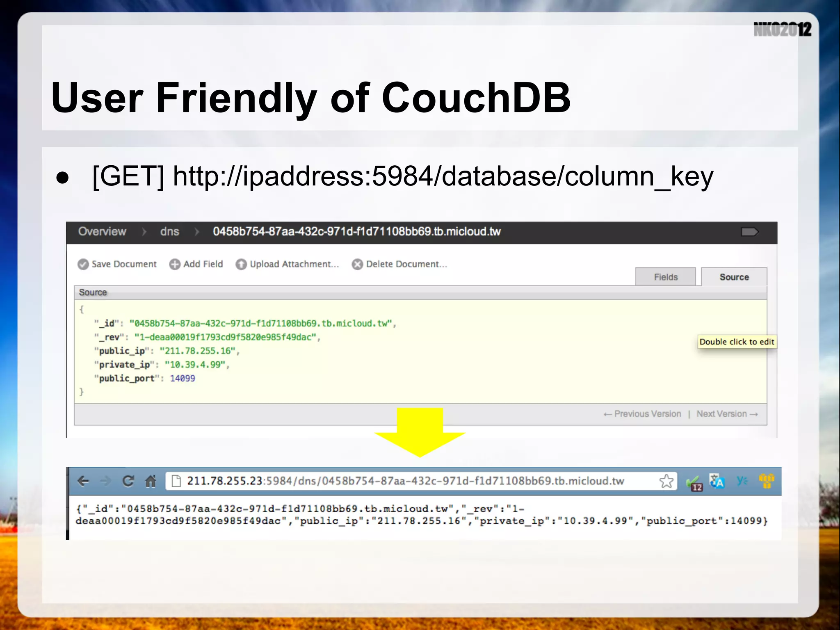Bookmark the page with the star icon
Image resolution: width=840 pixels, height=630 pixels.
666,481
